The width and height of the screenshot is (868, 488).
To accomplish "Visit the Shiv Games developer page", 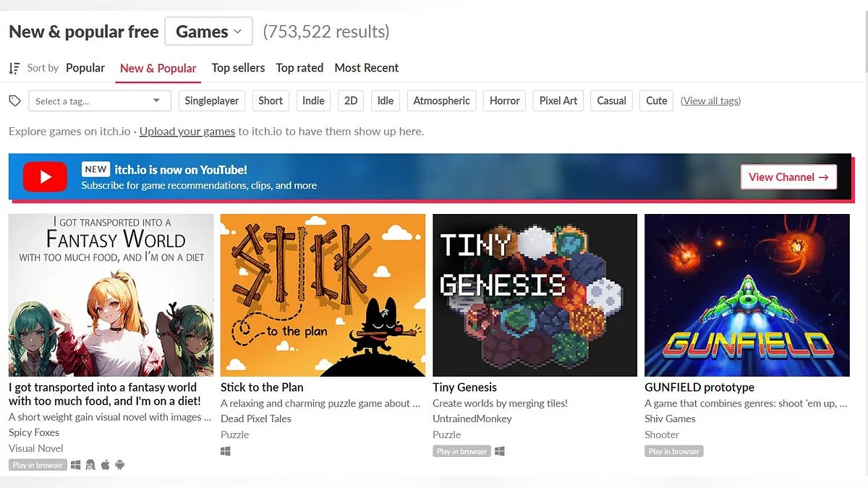I will 670,419.
